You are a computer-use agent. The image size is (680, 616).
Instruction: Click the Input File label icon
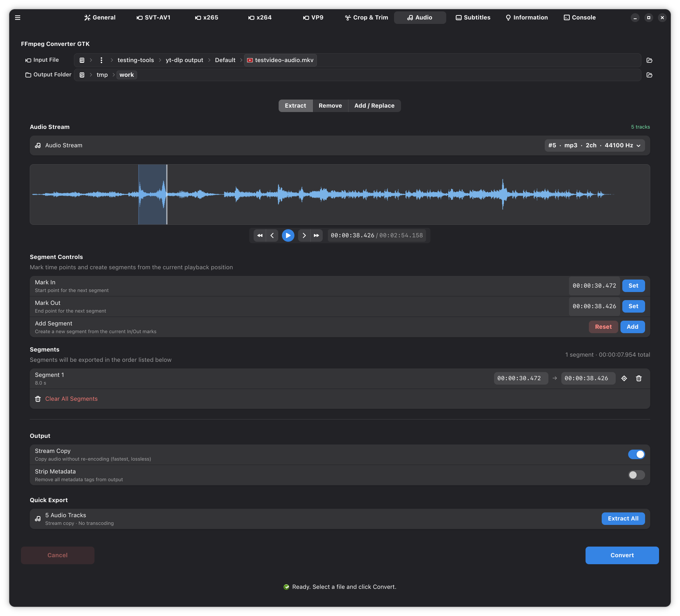pos(28,60)
